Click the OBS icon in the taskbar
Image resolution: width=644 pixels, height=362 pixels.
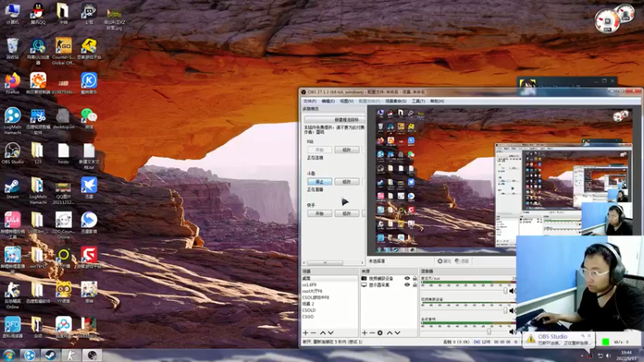[x=92, y=356]
